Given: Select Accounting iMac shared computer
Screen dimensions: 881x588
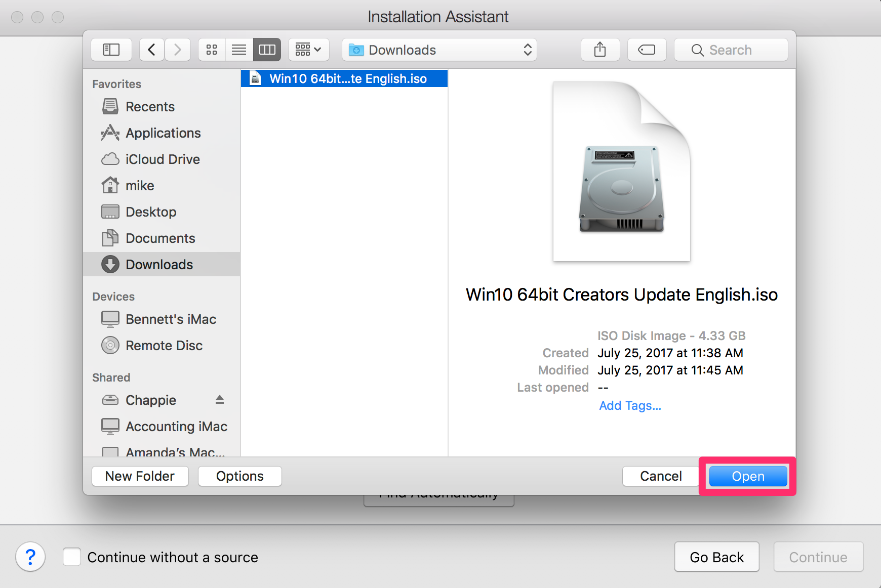Looking at the screenshot, I should (162, 427).
